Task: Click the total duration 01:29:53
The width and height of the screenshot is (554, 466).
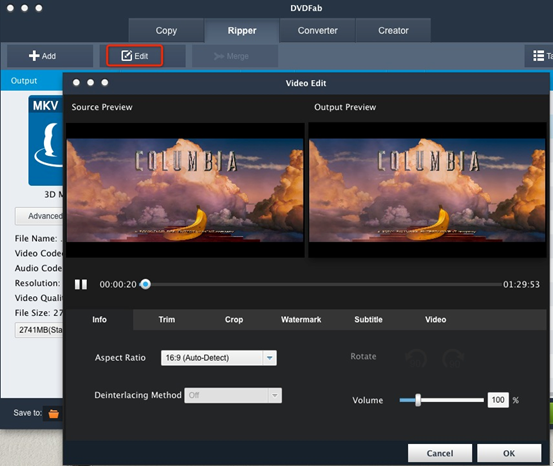Action: coord(521,284)
